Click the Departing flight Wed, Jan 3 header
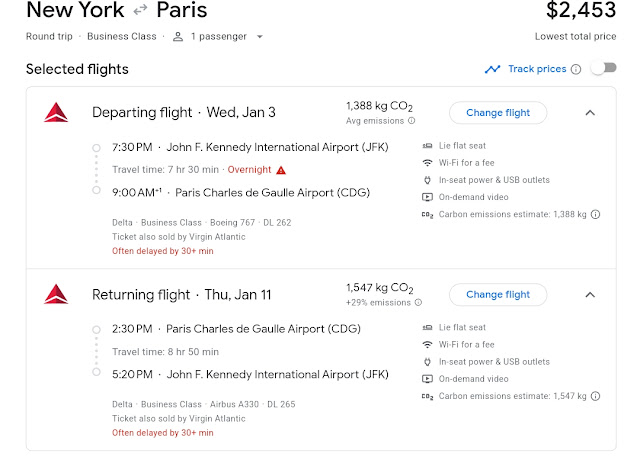640x463 pixels. 180,112
